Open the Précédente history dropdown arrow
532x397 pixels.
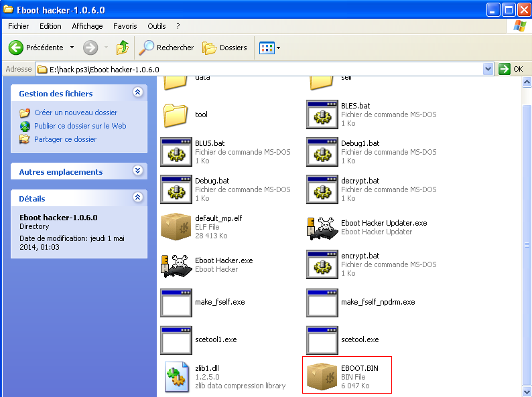coord(72,48)
